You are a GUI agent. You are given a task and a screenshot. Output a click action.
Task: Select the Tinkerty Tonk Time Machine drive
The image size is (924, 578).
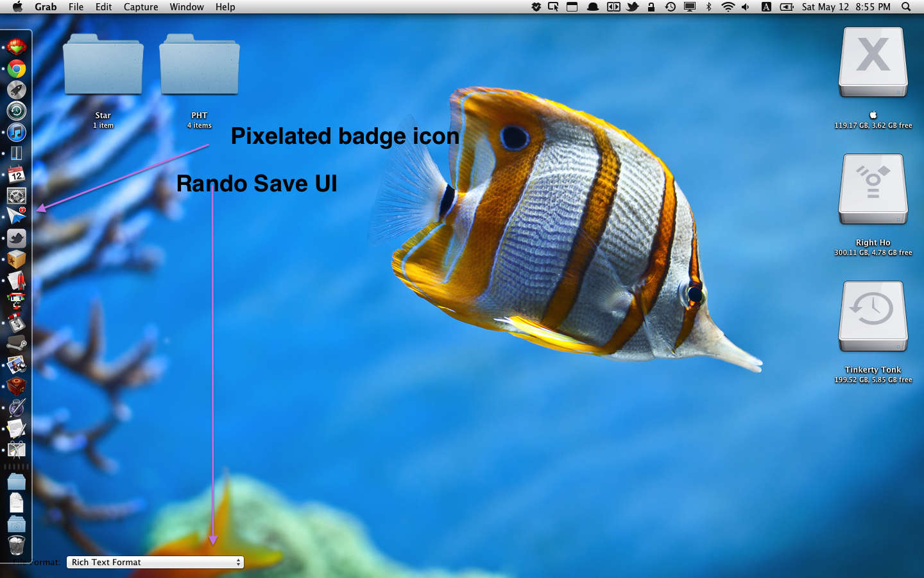coord(873,317)
